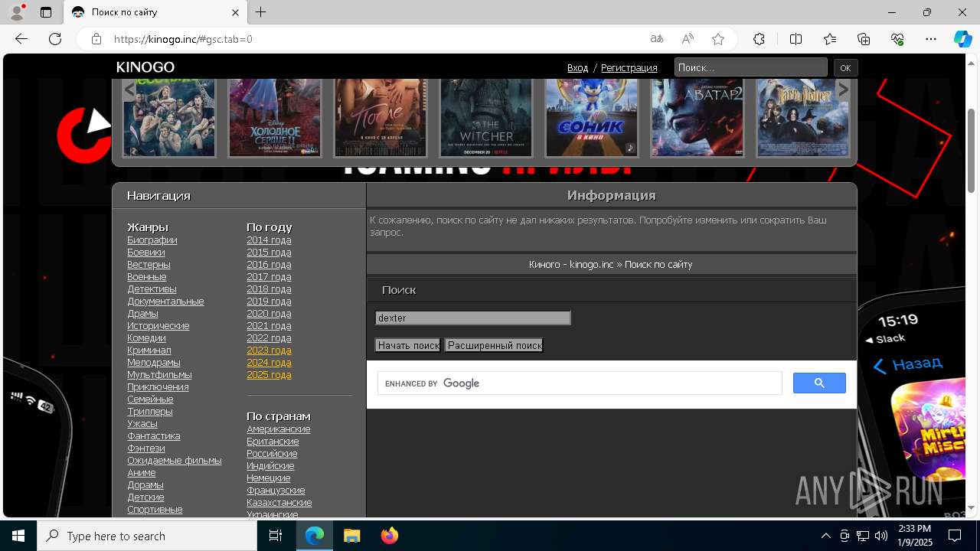Refresh the page with reload icon
Image resolution: width=980 pixels, height=551 pixels.
tap(55, 39)
